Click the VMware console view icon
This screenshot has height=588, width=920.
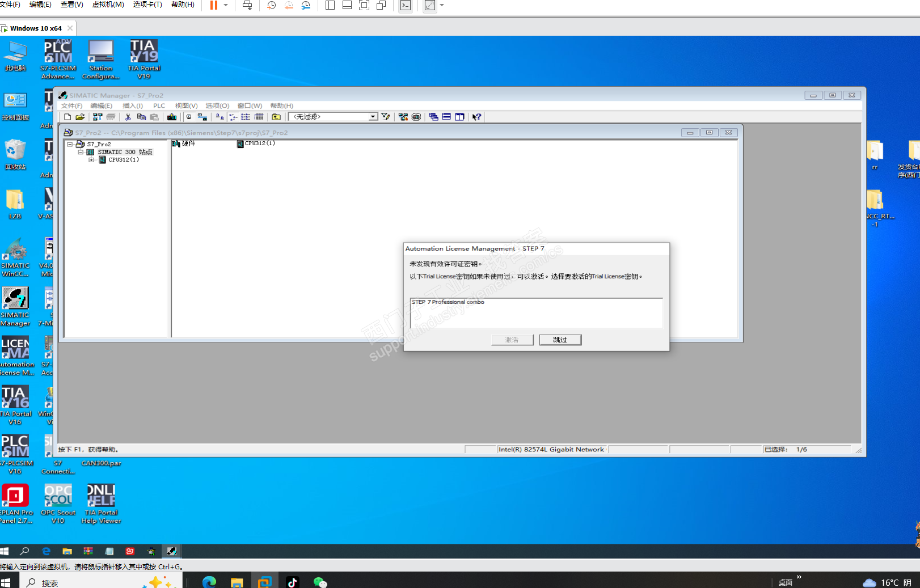coord(406,5)
